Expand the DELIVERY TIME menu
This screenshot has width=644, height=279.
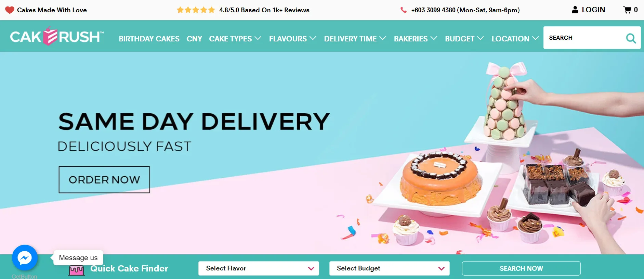[355, 39]
